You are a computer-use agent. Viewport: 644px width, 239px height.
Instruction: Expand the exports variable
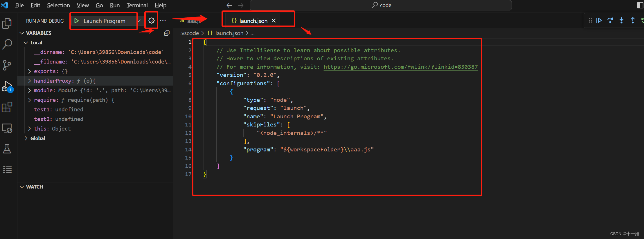(29, 71)
